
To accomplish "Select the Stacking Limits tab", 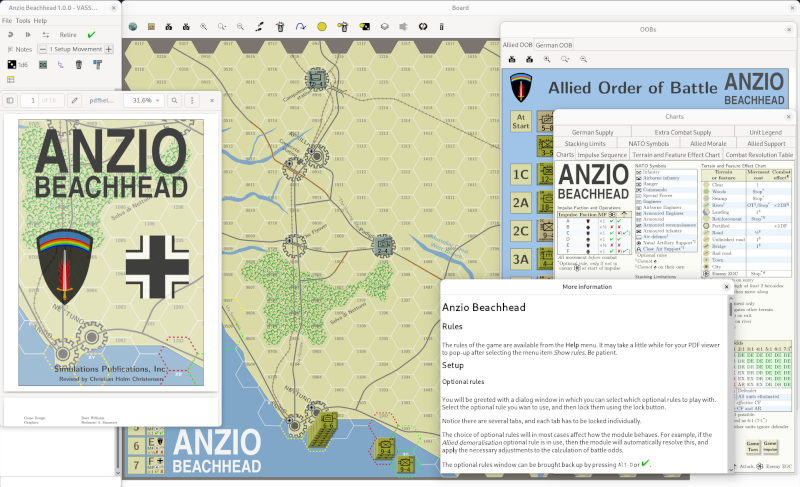I will pyautogui.click(x=585, y=143).
